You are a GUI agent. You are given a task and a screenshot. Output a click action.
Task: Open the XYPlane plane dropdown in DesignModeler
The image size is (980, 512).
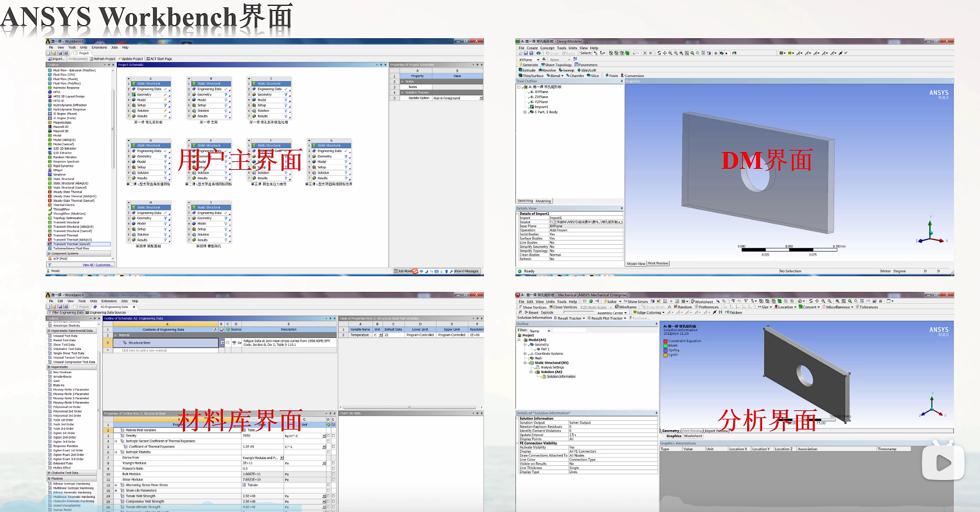[x=538, y=60]
